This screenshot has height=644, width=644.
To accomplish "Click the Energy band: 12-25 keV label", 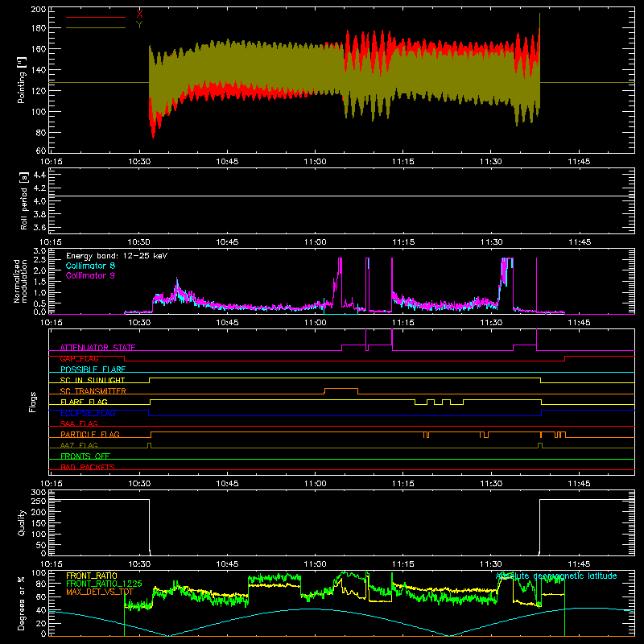I will (x=117, y=256).
